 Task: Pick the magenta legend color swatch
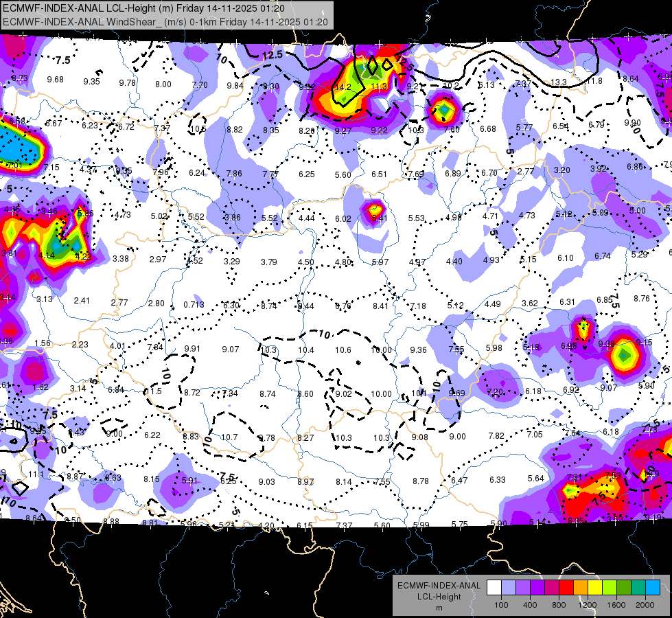coord(552,588)
